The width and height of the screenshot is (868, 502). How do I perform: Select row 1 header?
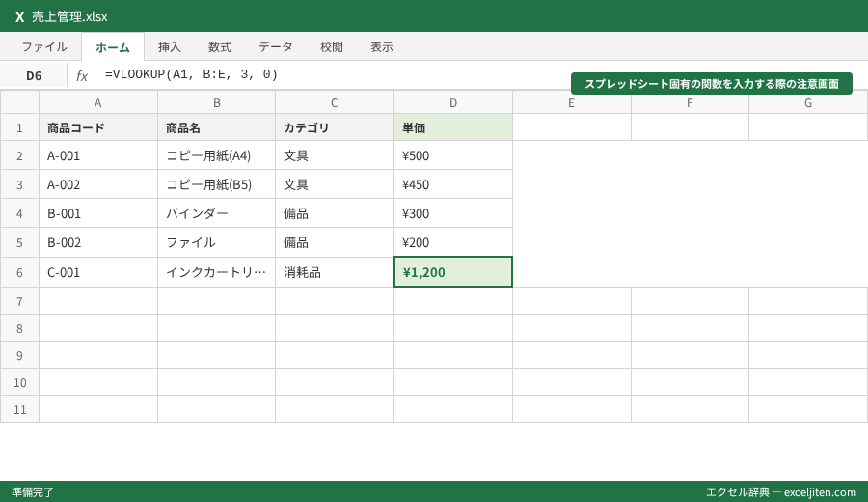[x=19, y=127]
